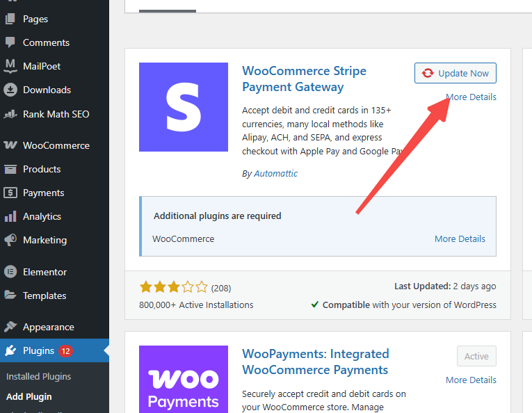
Task: Click the WooCommerce required plugin name
Action: 183,238
